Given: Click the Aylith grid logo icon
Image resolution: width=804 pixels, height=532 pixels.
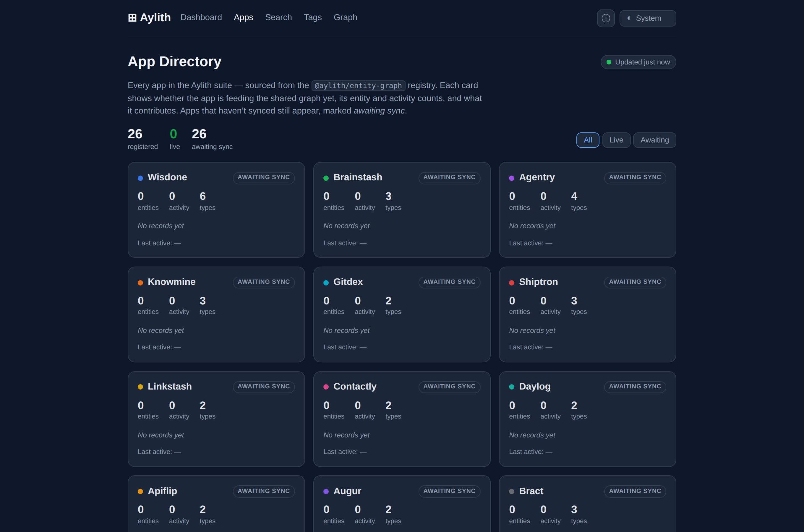Looking at the screenshot, I should tap(132, 18).
